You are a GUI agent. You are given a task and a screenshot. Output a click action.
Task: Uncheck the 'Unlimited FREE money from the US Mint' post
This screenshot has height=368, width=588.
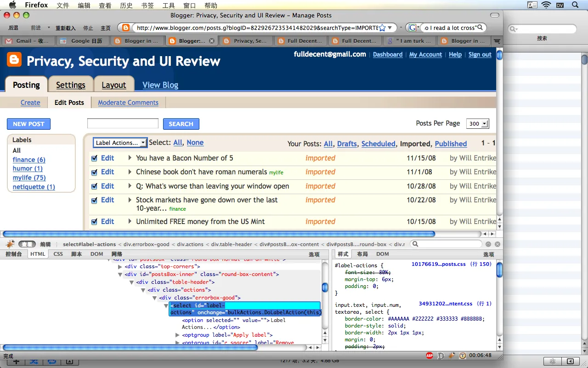(x=94, y=222)
